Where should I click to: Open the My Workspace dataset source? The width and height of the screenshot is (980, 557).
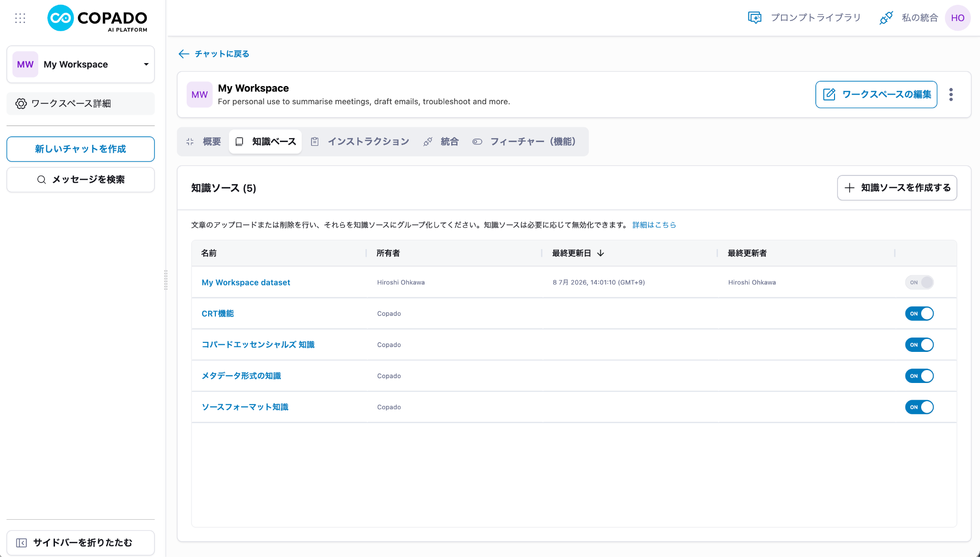(x=246, y=283)
